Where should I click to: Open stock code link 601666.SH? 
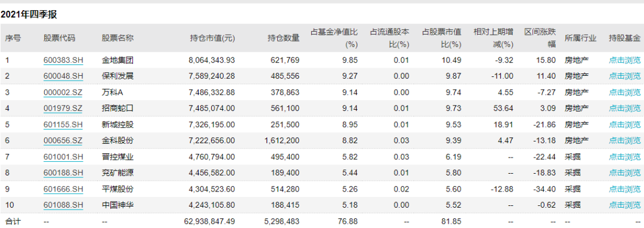[x=63, y=189]
